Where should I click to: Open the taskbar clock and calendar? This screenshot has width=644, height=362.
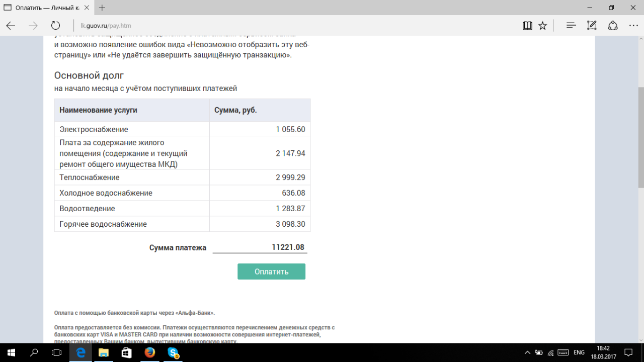click(x=603, y=352)
